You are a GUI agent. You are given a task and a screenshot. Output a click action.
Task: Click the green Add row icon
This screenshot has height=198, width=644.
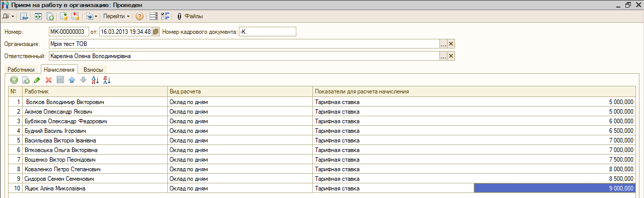pos(14,80)
